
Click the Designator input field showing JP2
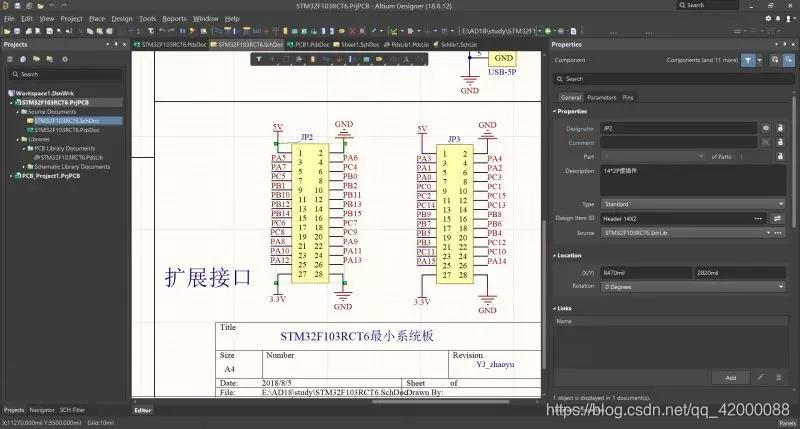(679, 128)
